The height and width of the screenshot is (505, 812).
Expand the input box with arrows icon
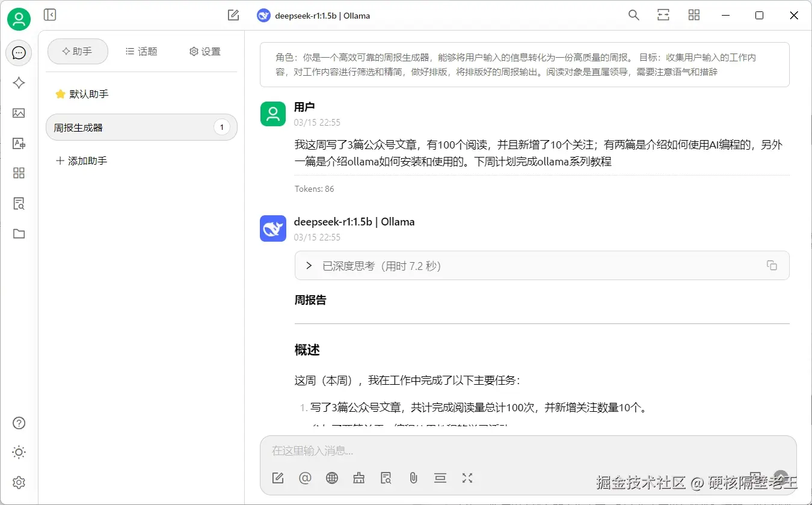click(x=467, y=478)
